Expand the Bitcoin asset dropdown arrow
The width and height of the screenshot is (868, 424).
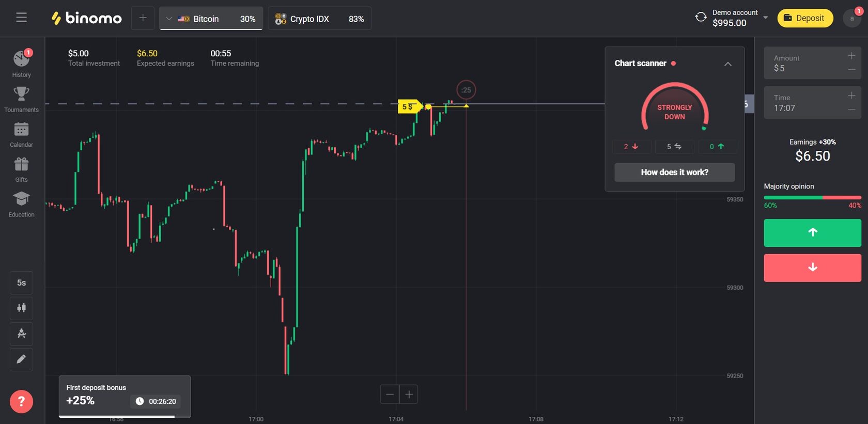click(x=168, y=19)
